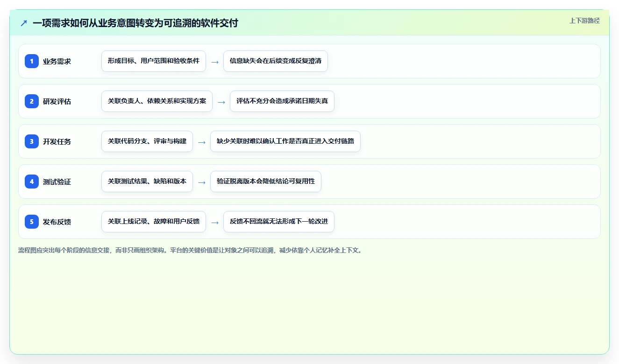Click the diagonal arrow icon beside the title

tap(24, 23)
